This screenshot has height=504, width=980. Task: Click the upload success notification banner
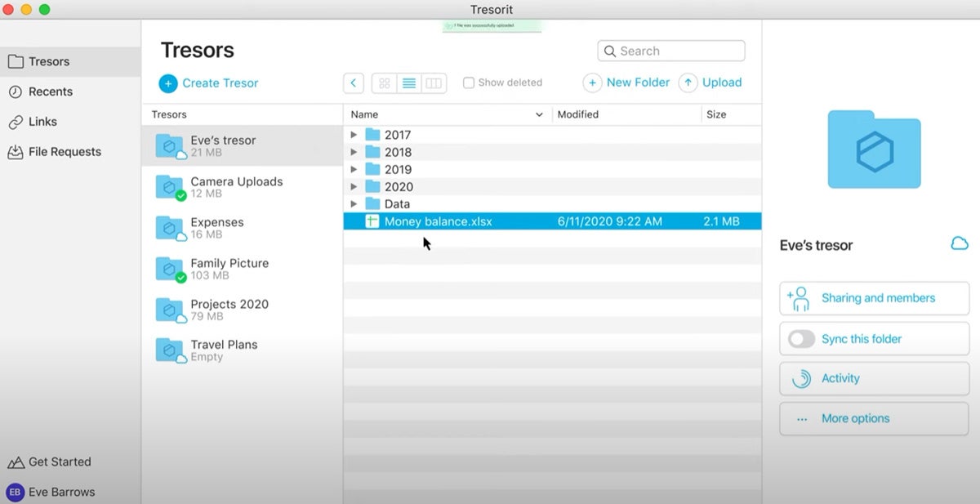point(492,26)
